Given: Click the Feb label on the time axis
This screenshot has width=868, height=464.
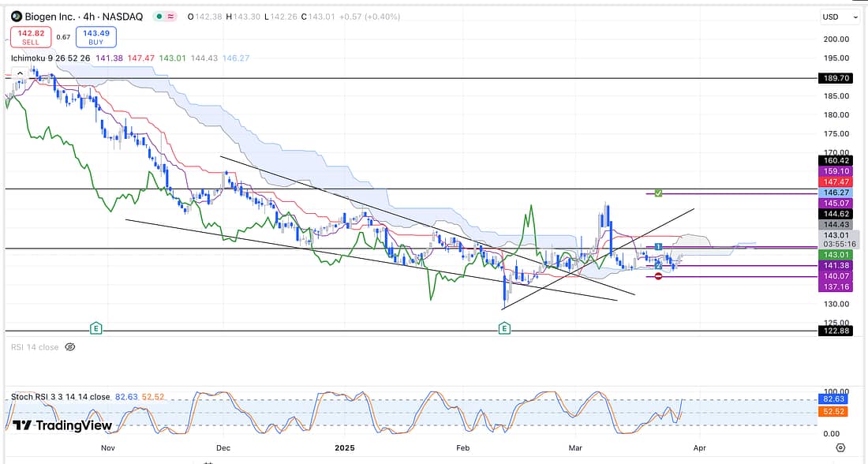Looking at the screenshot, I should [x=462, y=447].
